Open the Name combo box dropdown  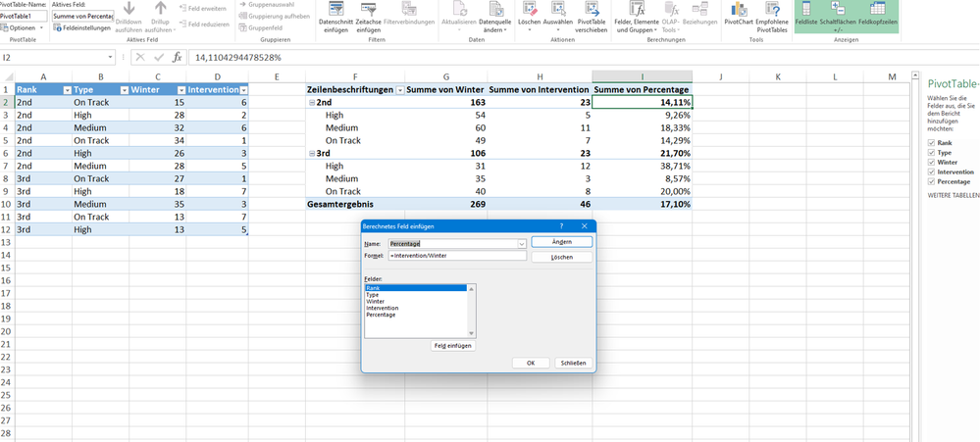coord(522,244)
